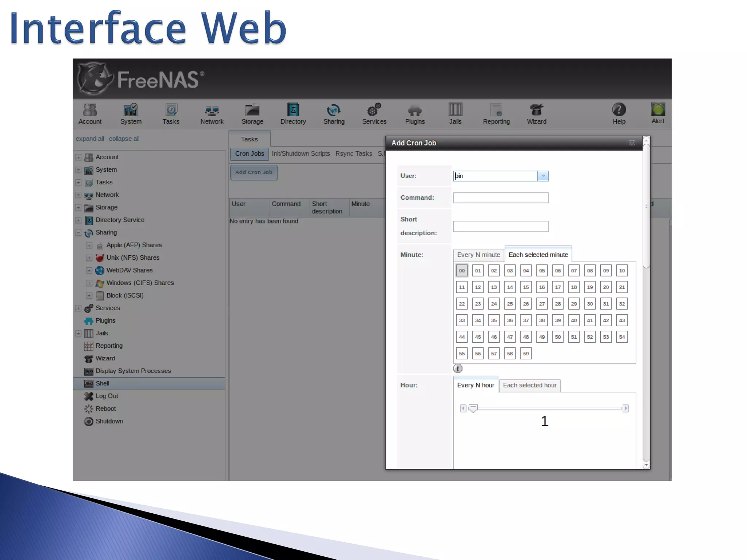Collapse the Sharing tree node
The image size is (747, 560).
coord(78,233)
